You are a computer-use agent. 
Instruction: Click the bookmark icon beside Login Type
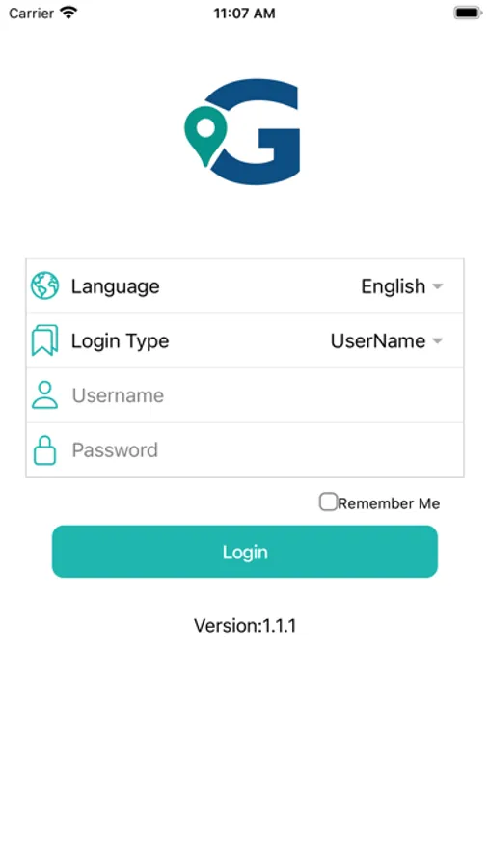(45, 340)
